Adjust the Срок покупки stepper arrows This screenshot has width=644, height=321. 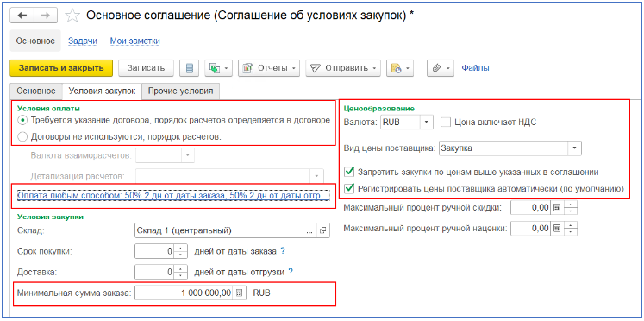click(181, 252)
